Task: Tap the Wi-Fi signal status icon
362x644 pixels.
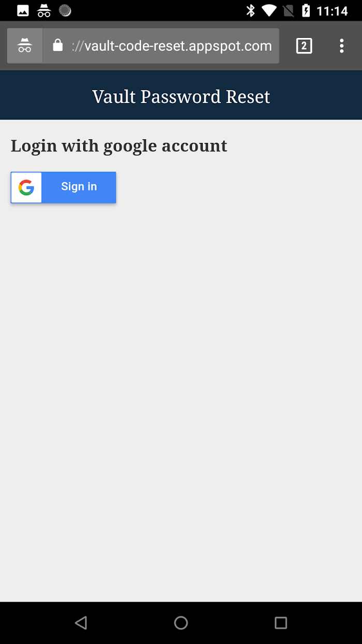Action: click(x=269, y=10)
